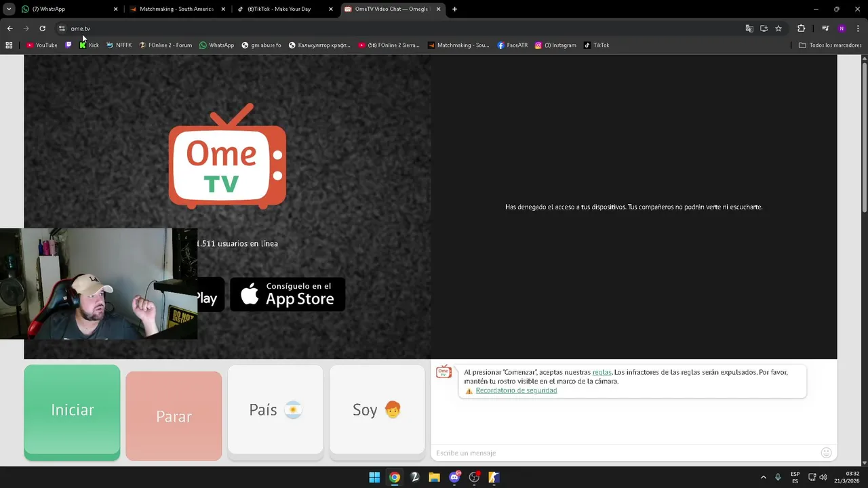Image resolution: width=868 pixels, height=488 pixels.
Task: Open the Recordatorio de seguridad link
Action: (516, 390)
